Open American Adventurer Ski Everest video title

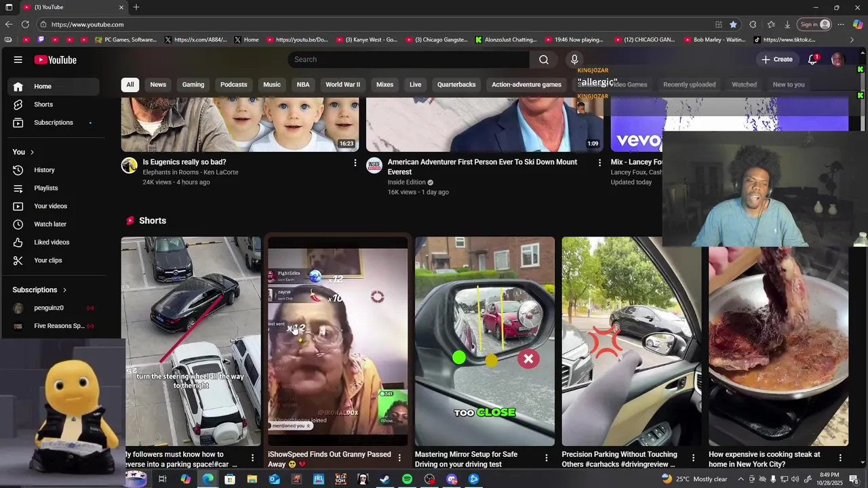(482, 167)
